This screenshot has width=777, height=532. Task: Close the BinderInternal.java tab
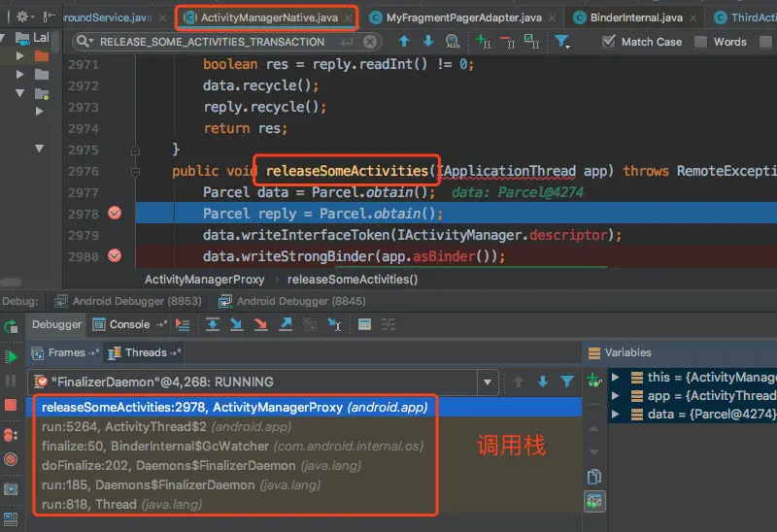[693, 17]
